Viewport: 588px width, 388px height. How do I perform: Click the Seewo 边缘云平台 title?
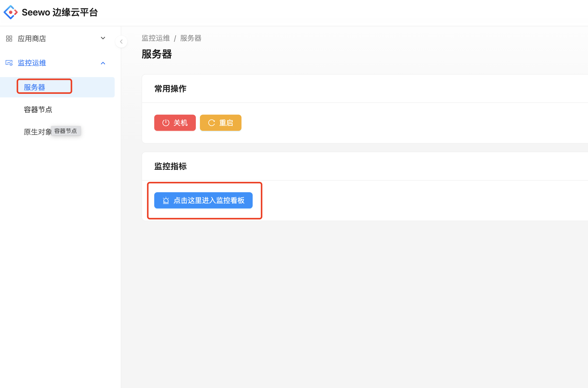coord(60,12)
